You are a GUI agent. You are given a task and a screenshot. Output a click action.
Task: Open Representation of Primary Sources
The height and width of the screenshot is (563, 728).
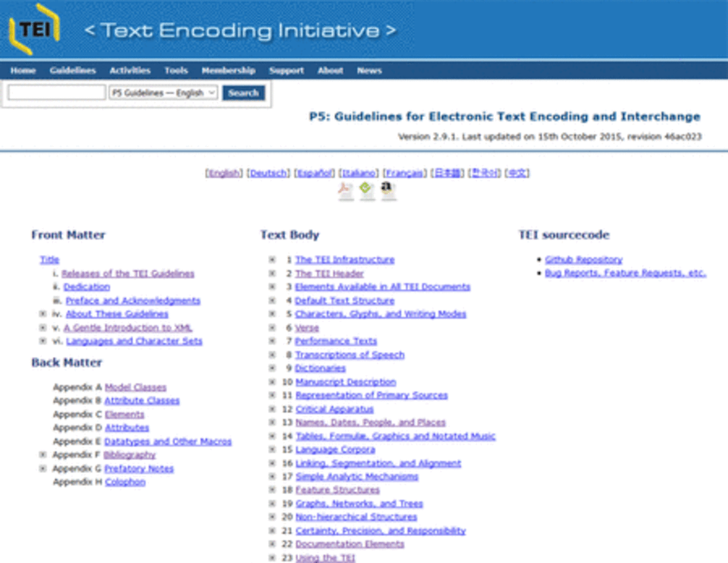(x=372, y=396)
